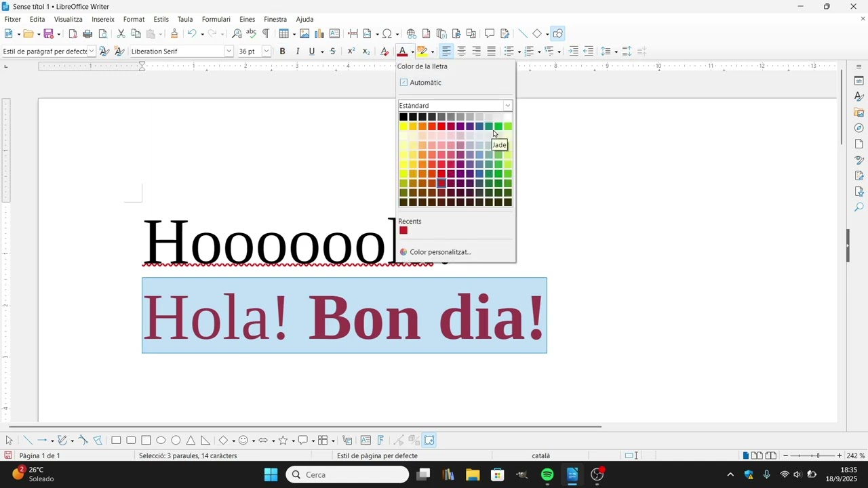Click the Print icon in the toolbar

(87, 34)
